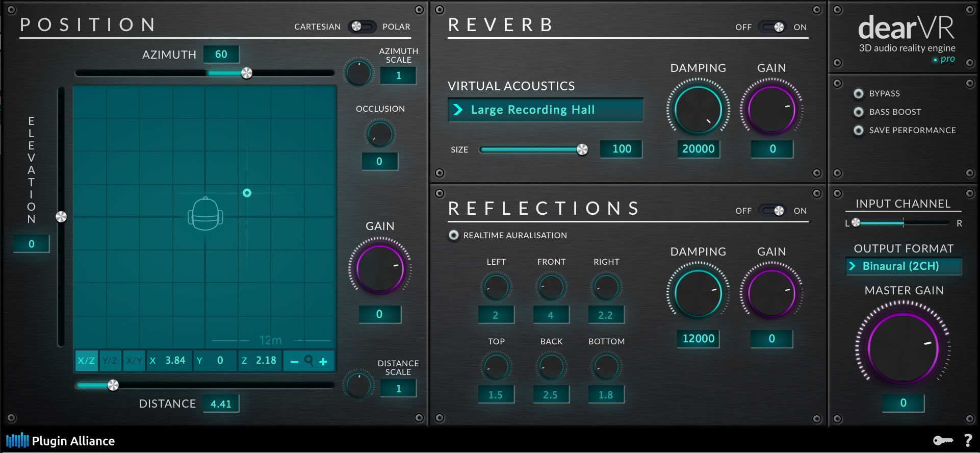Enable Bass Boost option
This screenshot has height=453, width=980.
click(859, 112)
